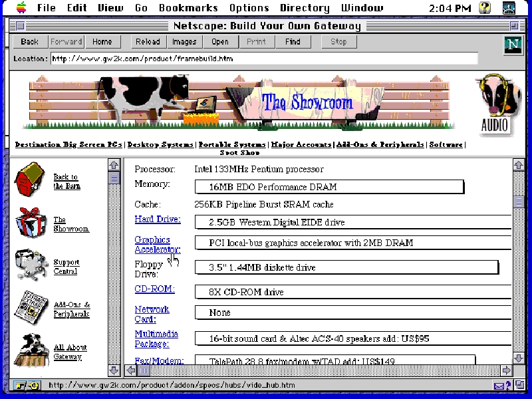Click the cow Showroom banner image
532x399 pixels.
(239, 102)
